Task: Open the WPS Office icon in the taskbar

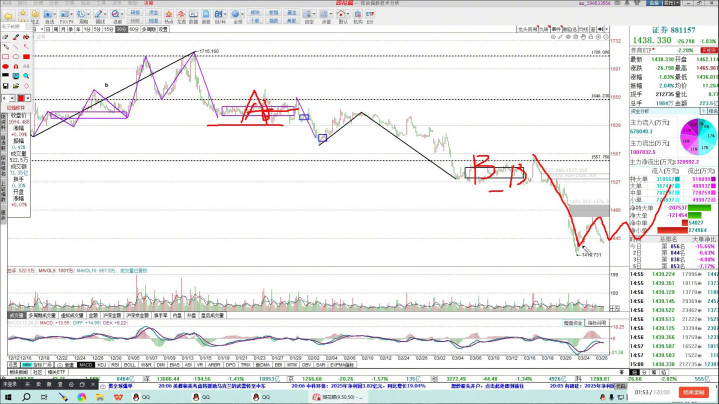Action: click(118, 397)
